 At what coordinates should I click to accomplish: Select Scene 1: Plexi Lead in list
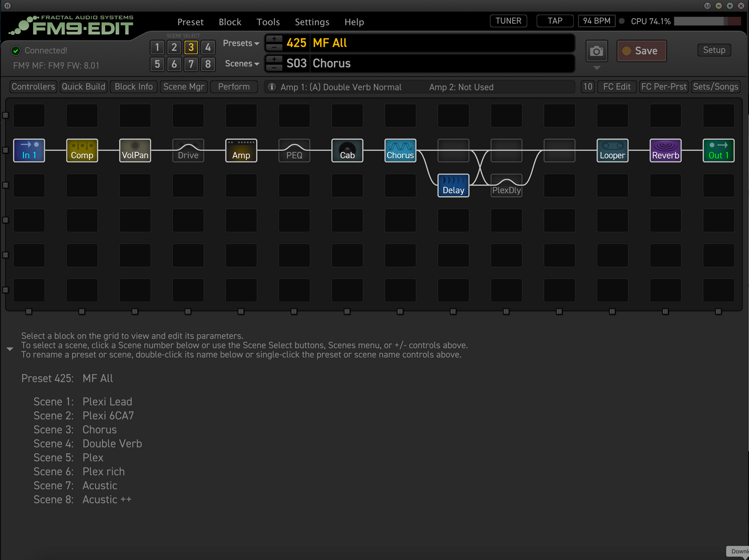(83, 401)
